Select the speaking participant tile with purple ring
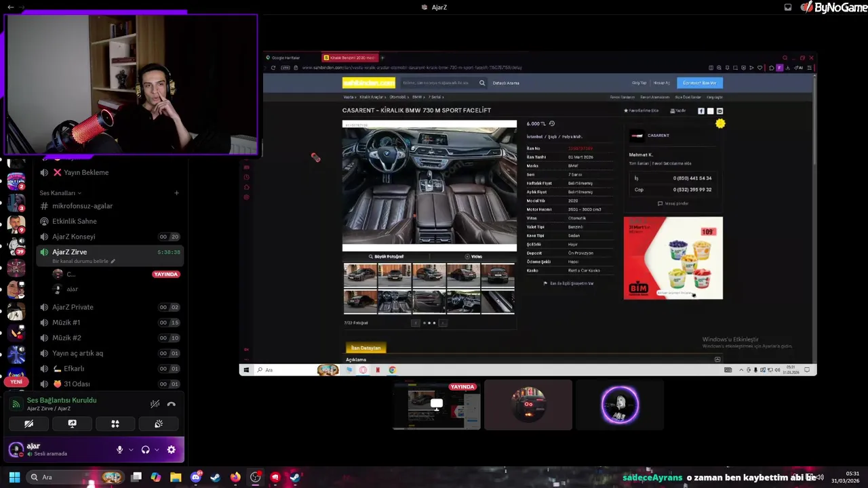The height and width of the screenshot is (488, 868). pyautogui.click(x=620, y=405)
